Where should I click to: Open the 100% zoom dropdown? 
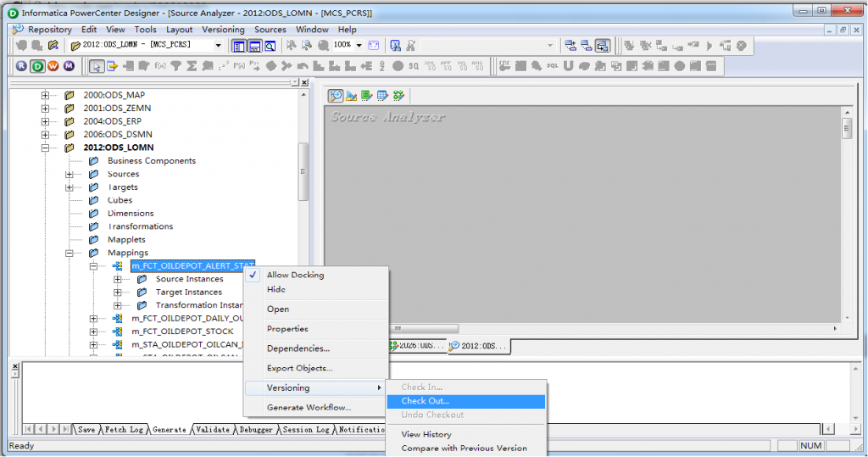pos(359,46)
